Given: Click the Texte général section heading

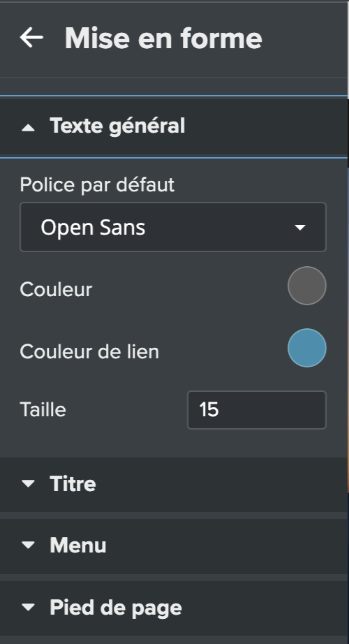Looking at the screenshot, I should [117, 126].
